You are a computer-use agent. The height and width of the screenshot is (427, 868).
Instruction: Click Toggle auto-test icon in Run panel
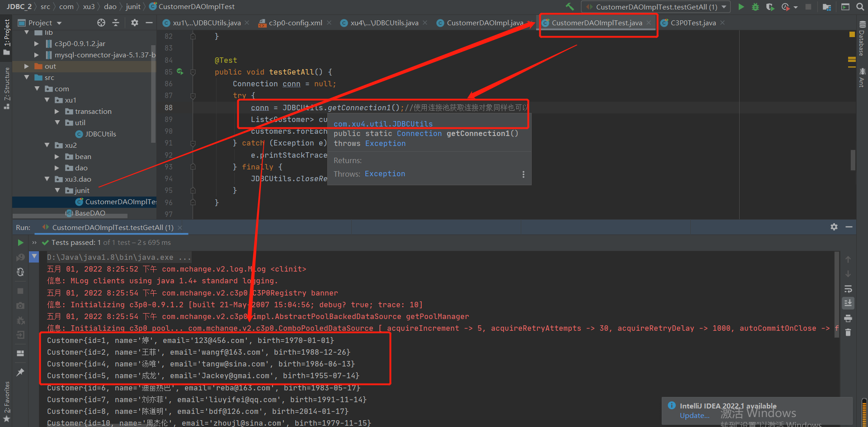(x=20, y=272)
